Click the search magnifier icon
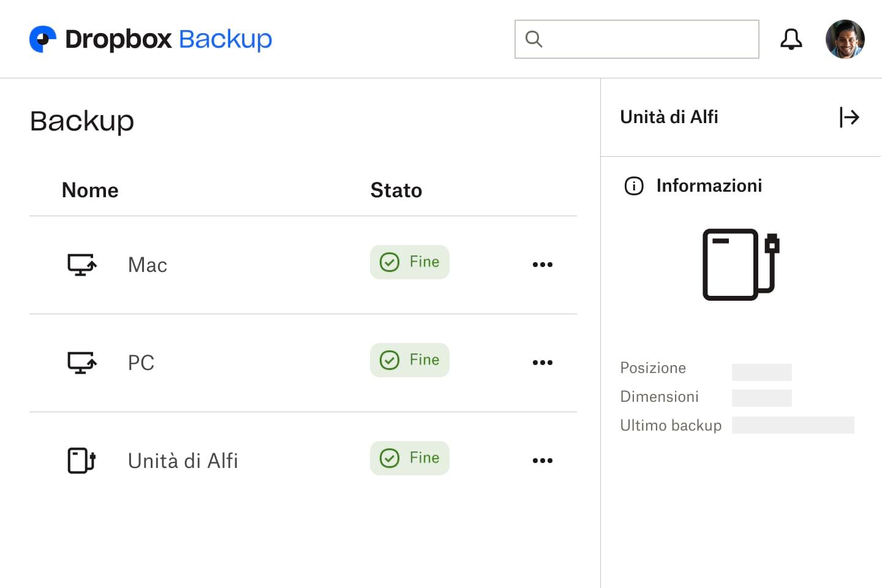 point(533,39)
